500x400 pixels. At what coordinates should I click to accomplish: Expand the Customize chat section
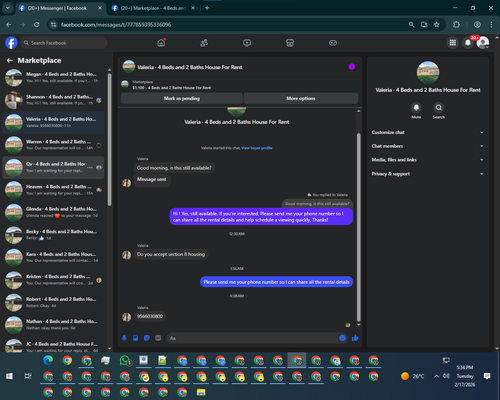(x=428, y=132)
